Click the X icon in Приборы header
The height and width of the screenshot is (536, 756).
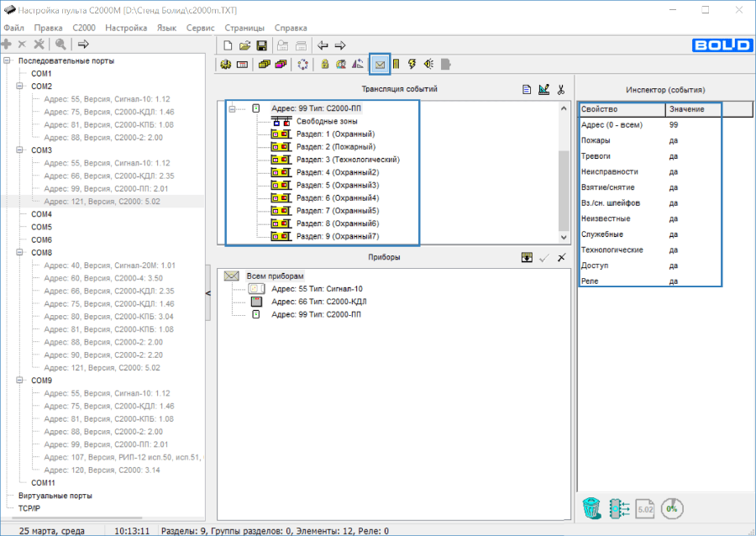[x=561, y=257]
